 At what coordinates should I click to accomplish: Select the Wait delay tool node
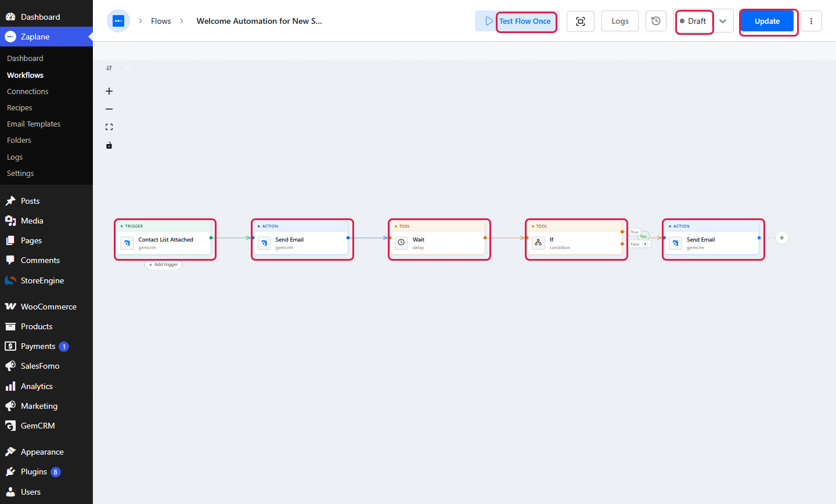[439, 240]
